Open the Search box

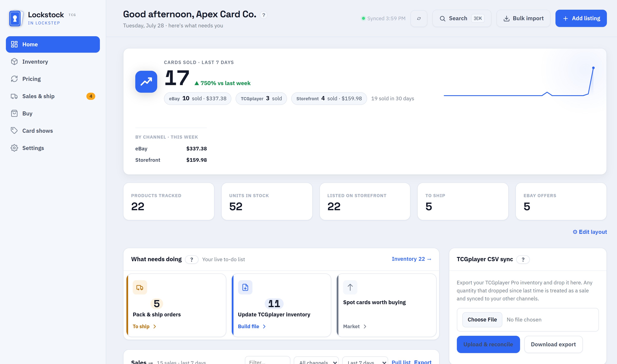coord(462,18)
